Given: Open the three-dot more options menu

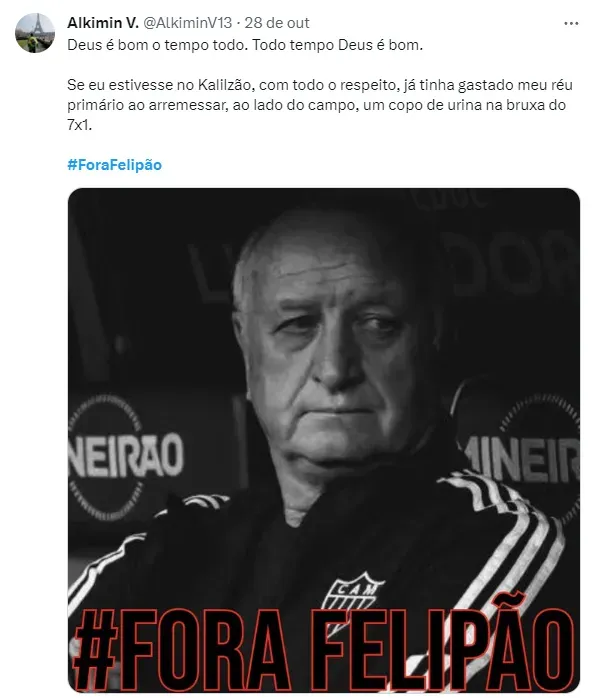Looking at the screenshot, I should [x=571, y=24].
